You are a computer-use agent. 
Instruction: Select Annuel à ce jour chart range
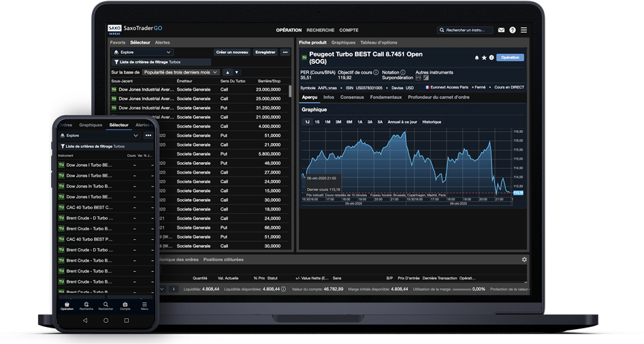402,122
